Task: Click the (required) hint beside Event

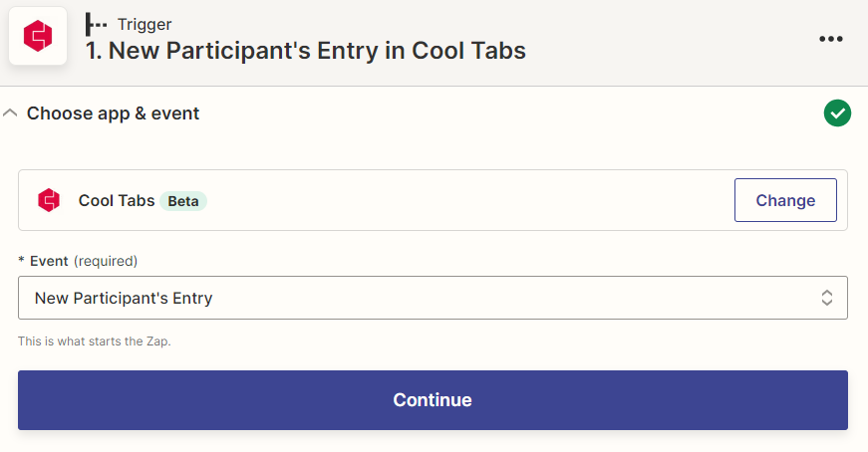Action: 106,261
